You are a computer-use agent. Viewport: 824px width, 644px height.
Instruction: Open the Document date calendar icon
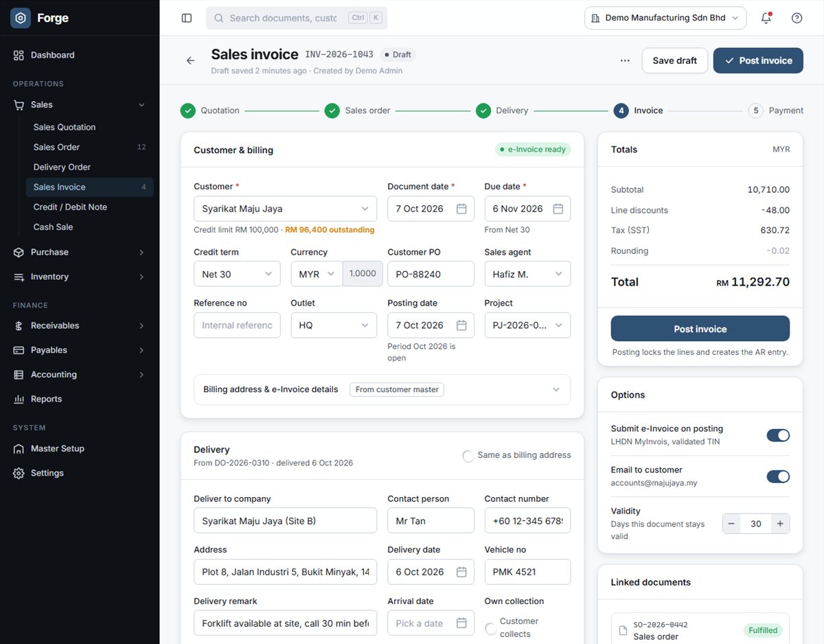point(461,209)
